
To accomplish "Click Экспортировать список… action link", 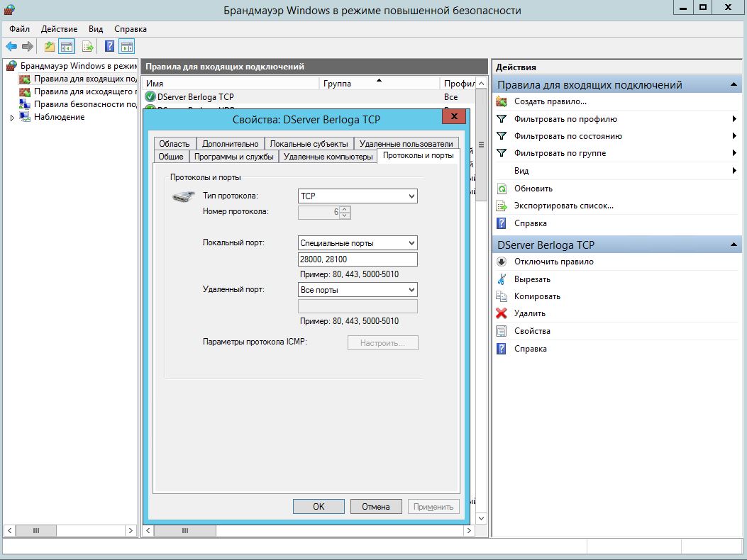I will point(563,206).
